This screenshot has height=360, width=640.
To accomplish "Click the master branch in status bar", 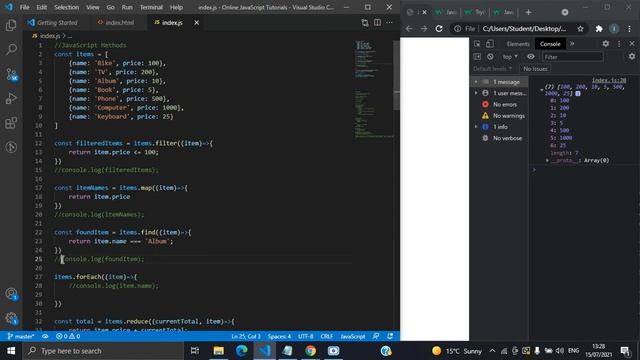I will (x=21, y=336).
